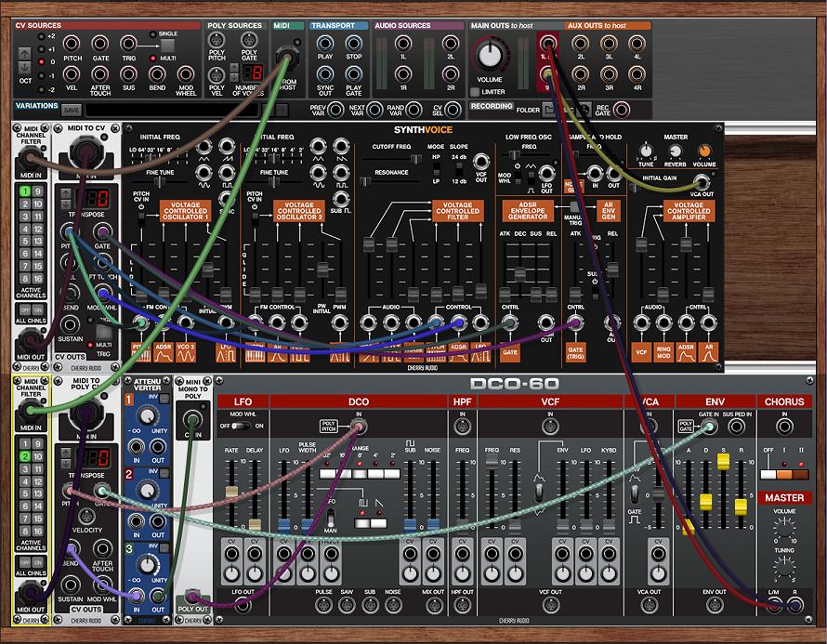Click the Variations name field
Image resolution: width=827 pixels, height=644 pixels.
172,110
